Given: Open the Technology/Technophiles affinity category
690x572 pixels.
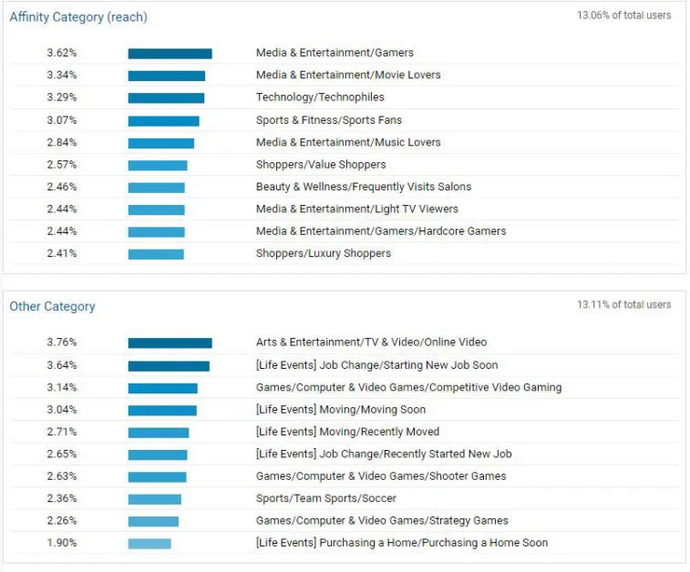Looking at the screenshot, I should tap(320, 97).
